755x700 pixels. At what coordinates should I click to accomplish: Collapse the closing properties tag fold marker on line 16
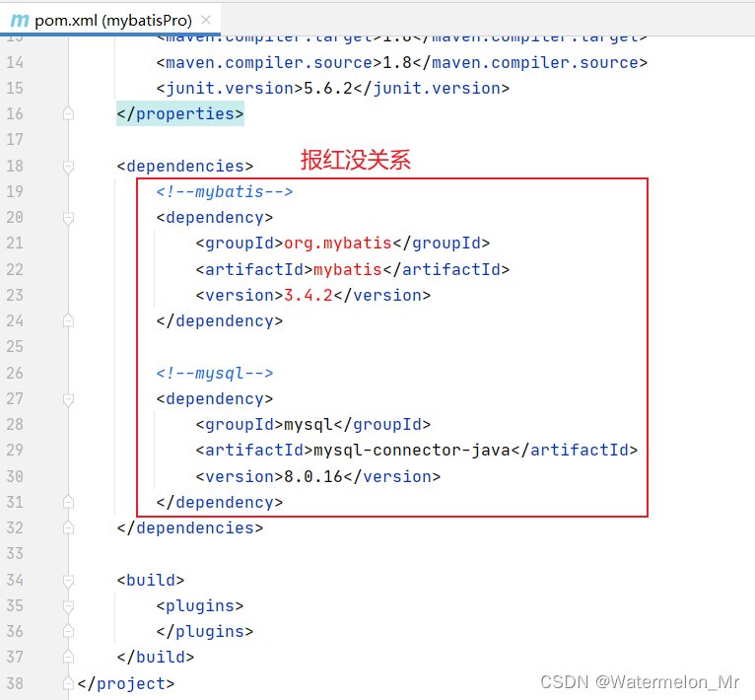point(68,113)
